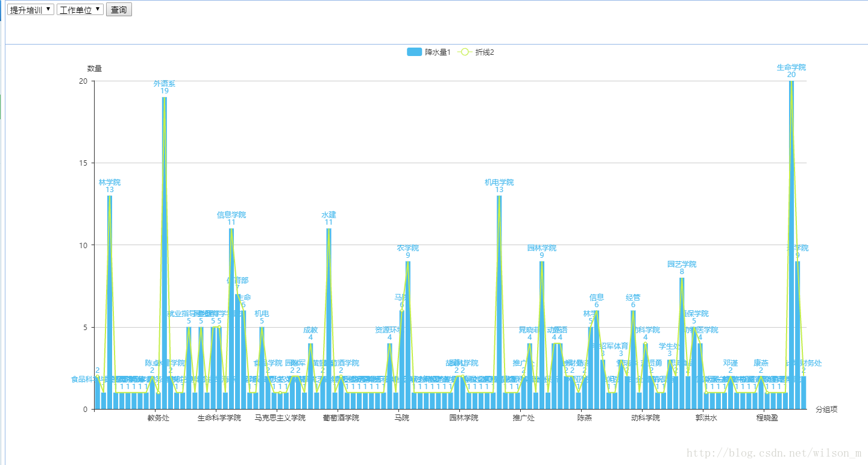Click the 园艺学院 data label above 8
Viewport: 868px width, 465px height.
[682, 264]
